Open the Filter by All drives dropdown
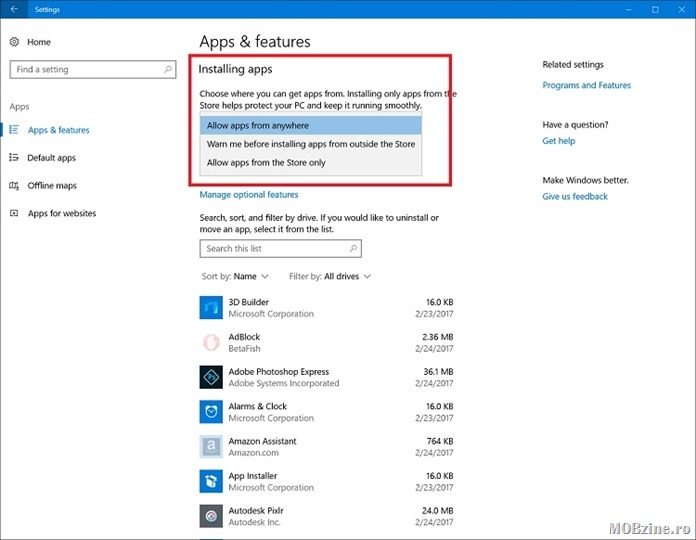Image resolution: width=696 pixels, height=540 pixels. 330,276
